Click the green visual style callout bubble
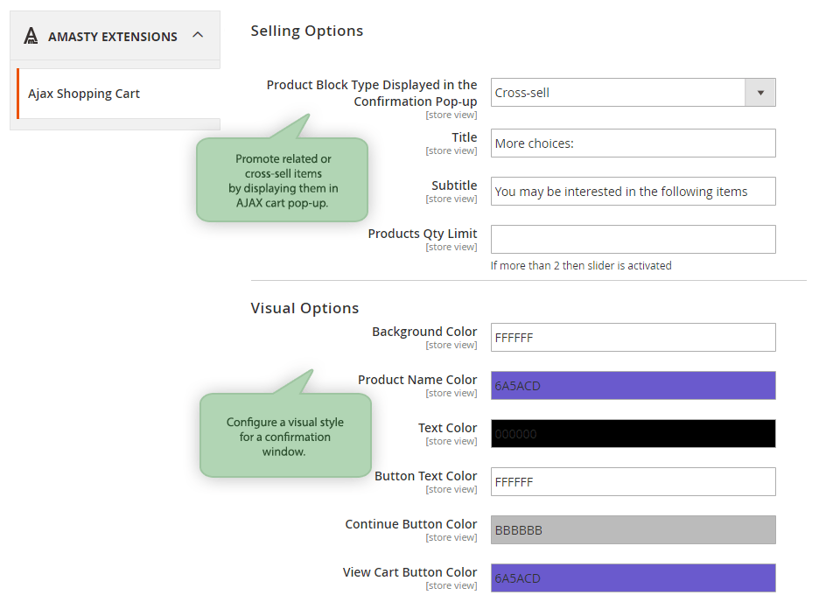The width and height of the screenshot is (840, 616). point(285,436)
